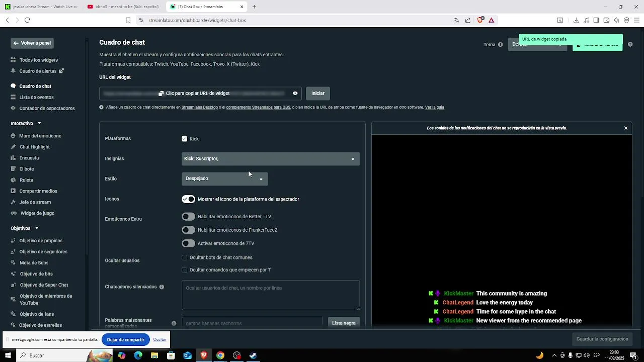Open Microsoft Edge from the taskbar
The image size is (644, 362).
[x=138, y=355]
